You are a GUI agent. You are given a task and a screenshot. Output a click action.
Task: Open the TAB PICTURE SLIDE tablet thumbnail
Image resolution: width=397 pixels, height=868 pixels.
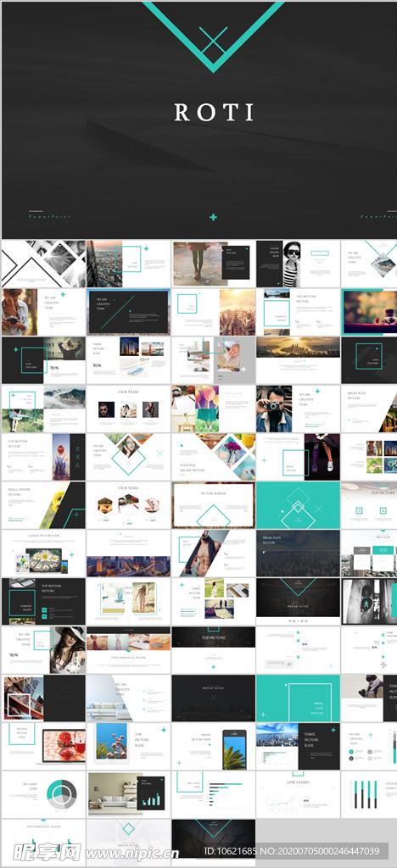(x=128, y=746)
